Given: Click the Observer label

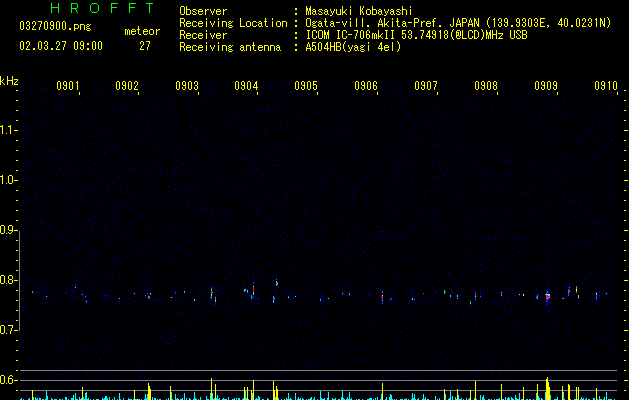Looking at the screenshot, I should coord(203,11).
